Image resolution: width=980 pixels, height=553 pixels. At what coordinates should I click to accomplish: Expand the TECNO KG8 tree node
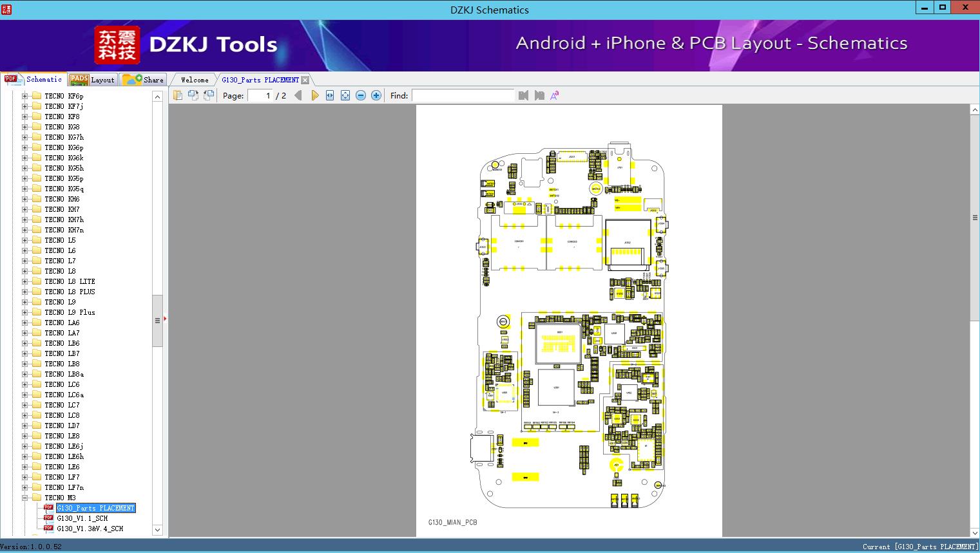click(x=25, y=126)
